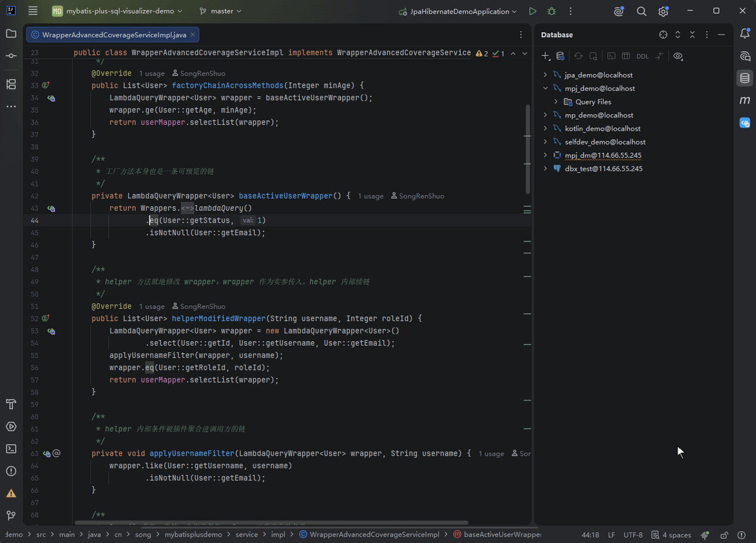Open the master branch dropdown
The height and width of the screenshot is (543, 756).
[220, 11]
